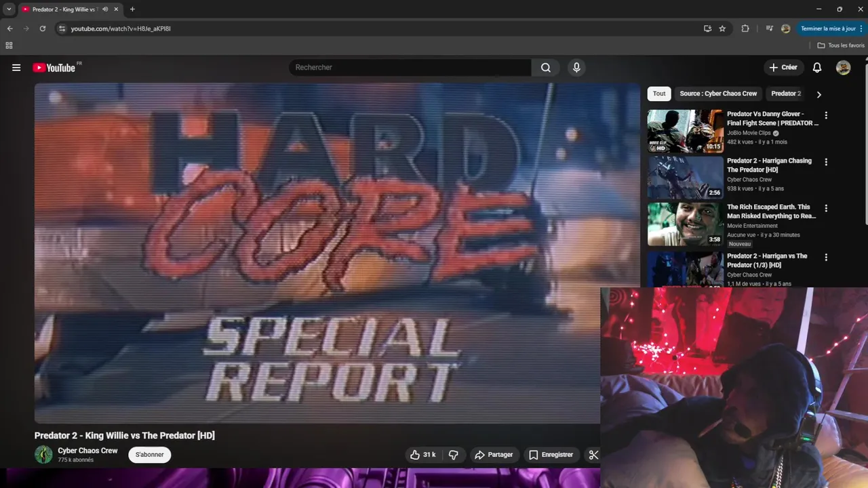Open the YouTube hamburger guide menu

pyautogui.click(x=16, y=67)
